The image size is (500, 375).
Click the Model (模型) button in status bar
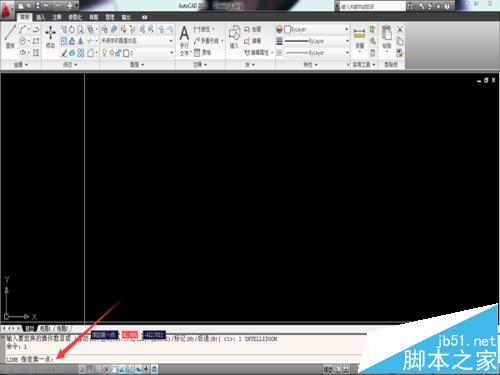point(328,369)
